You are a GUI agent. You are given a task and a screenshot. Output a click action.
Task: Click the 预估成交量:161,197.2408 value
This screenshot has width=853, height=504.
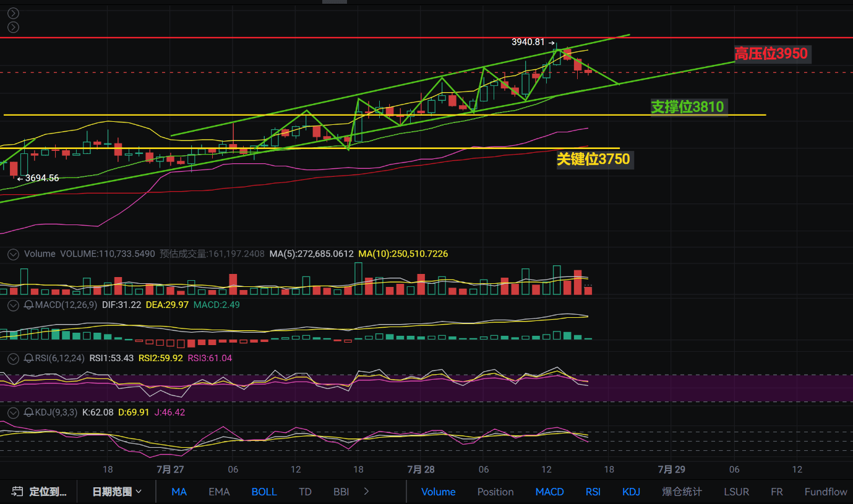pos(212,254)
